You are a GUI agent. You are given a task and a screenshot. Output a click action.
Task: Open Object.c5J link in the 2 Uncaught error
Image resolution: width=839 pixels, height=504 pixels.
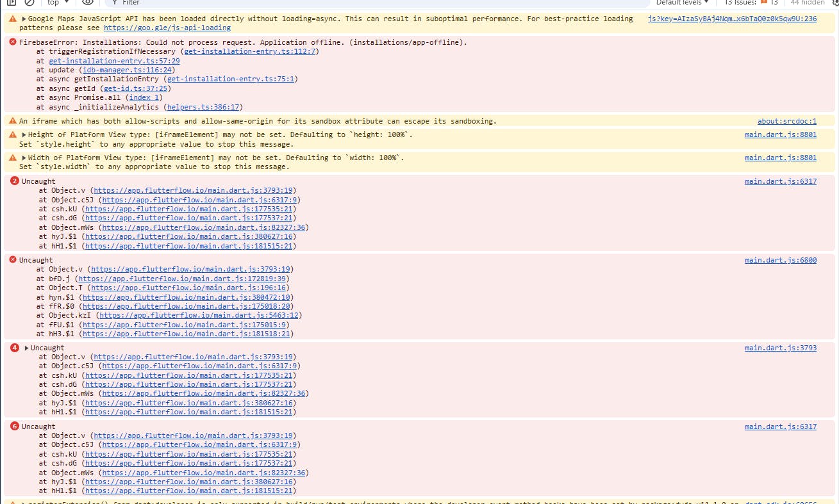click(199, 200)
